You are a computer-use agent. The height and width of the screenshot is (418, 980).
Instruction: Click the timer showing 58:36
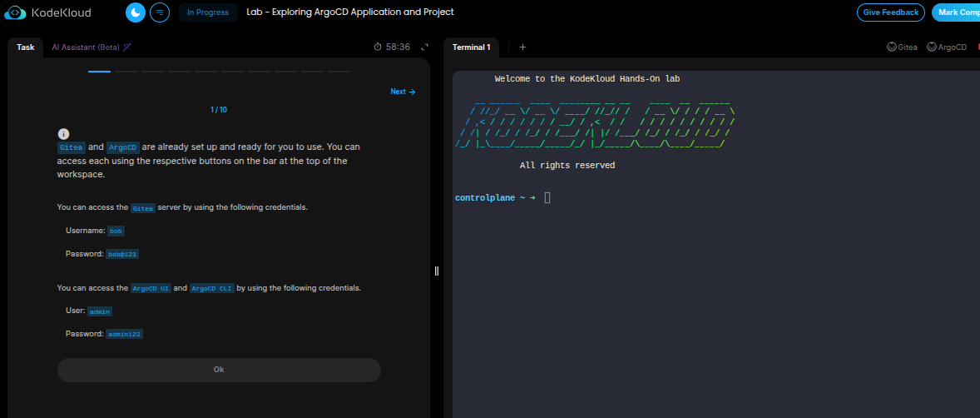click(392, 47)
